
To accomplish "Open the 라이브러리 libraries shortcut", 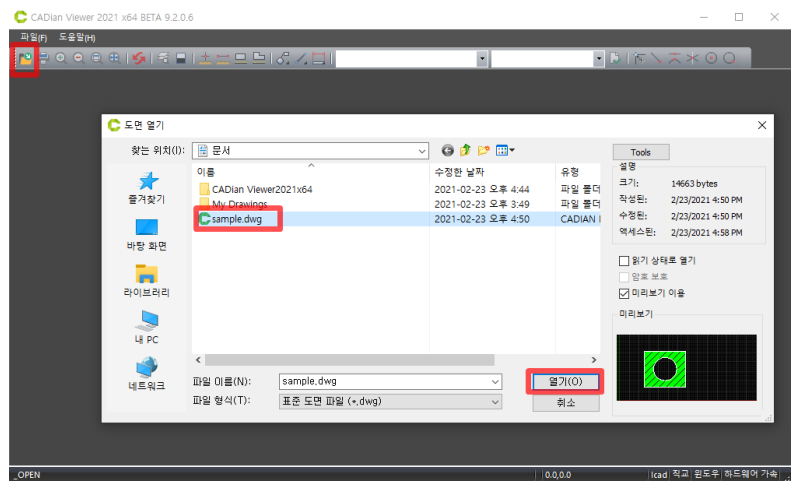I will [x=147, y=281].
